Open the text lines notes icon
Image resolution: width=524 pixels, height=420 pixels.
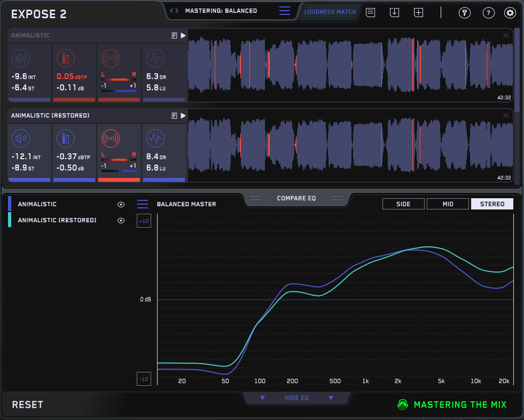[x=370, y=12]
